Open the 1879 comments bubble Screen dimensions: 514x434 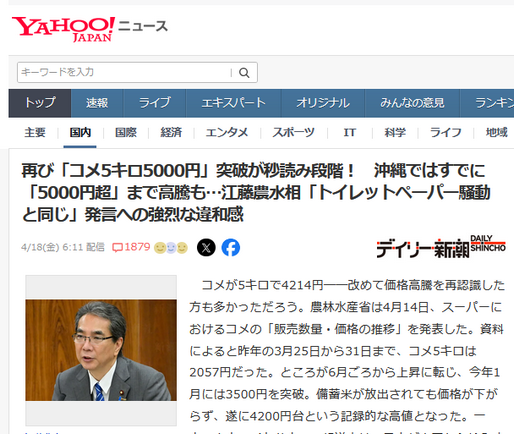click(131, 247)
